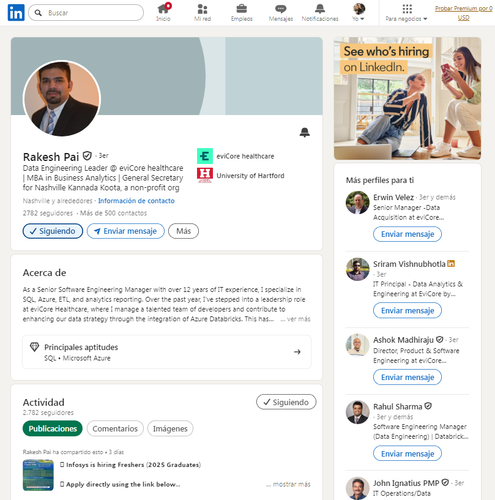Open University of Hartford logo

point(205,175)
